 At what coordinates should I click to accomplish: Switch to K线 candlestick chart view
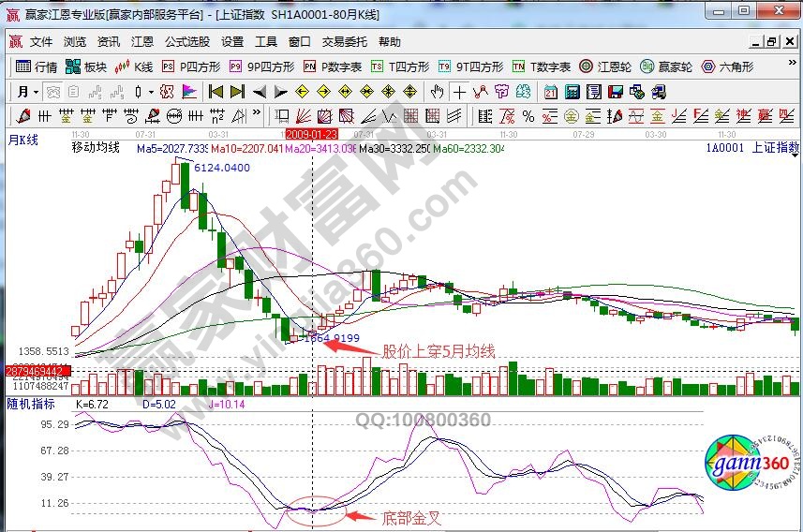[134, 66]
